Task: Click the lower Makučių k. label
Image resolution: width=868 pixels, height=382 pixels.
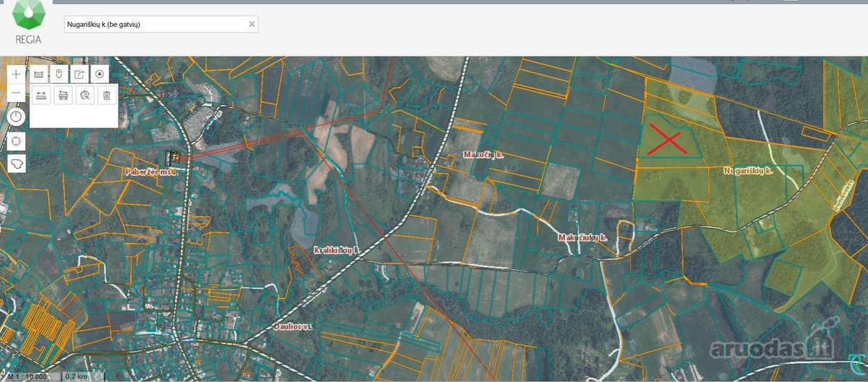Action: point(582,237)
